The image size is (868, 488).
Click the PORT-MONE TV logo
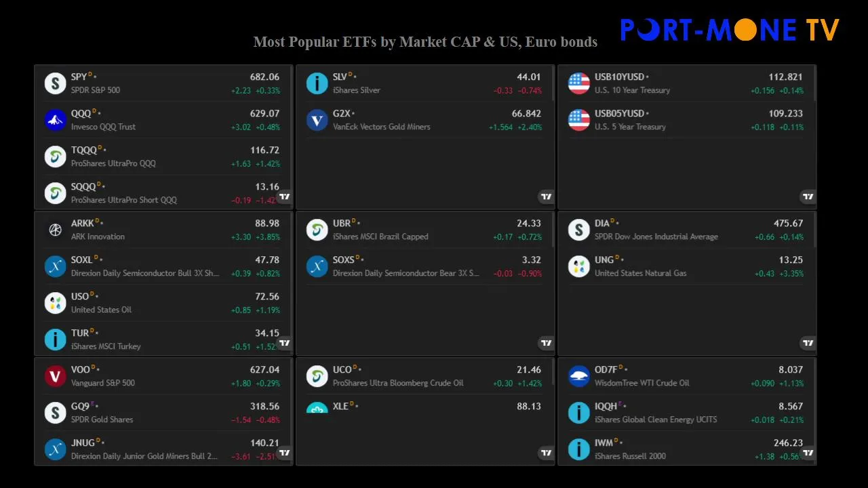[x=730, y=30]
